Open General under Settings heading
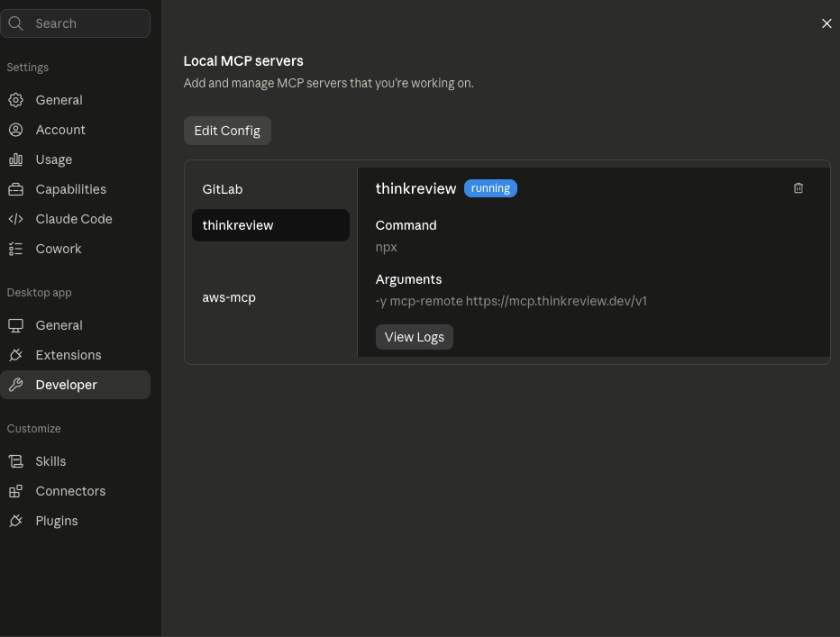This screenshot has width=840, height=637. [x=75, y=100]
